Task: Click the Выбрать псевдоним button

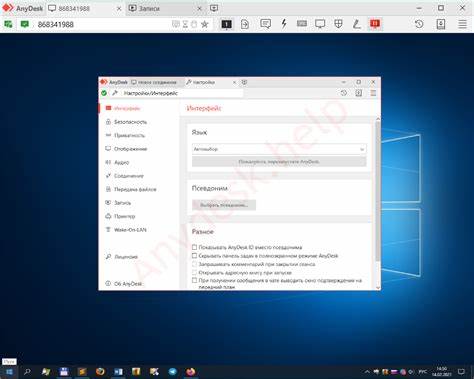Action: (224, 205)
